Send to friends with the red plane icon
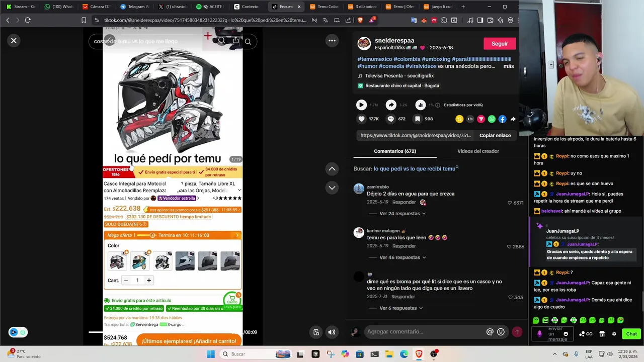The width and height of the screenshot is (644, 362). click(x=481, y=119)
